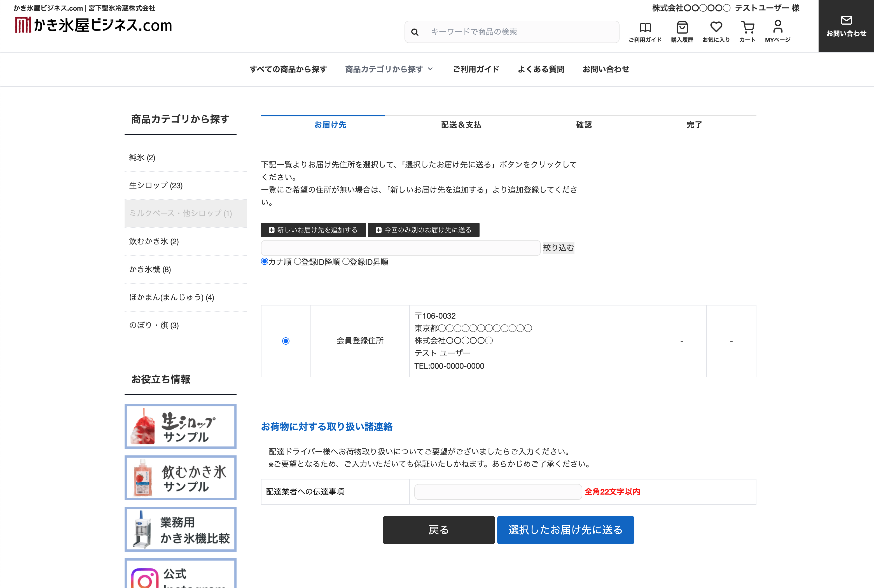Open 購入履歴 shopping bag icon
Screen dimensions: 874x588
[x=682, y=27]
